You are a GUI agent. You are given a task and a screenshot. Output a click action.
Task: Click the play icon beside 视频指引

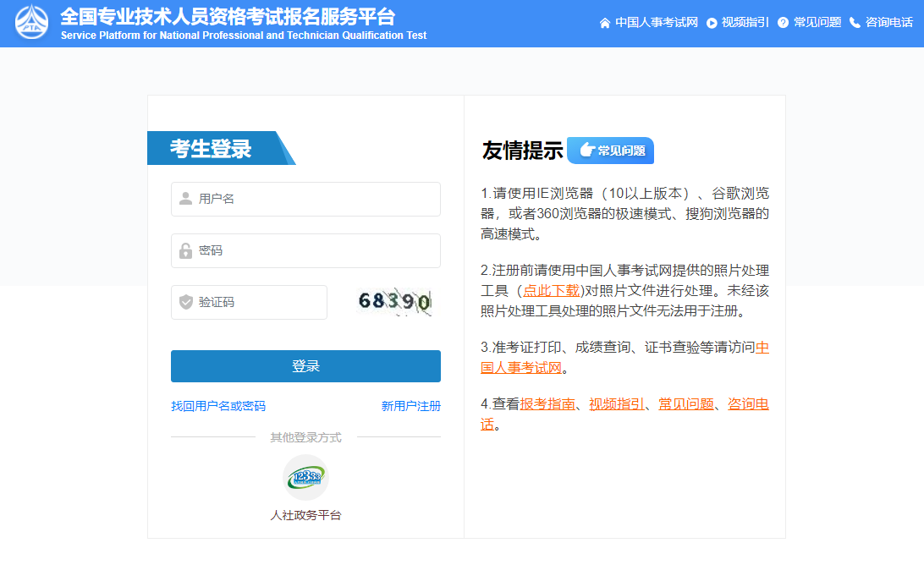click(712, 23)
